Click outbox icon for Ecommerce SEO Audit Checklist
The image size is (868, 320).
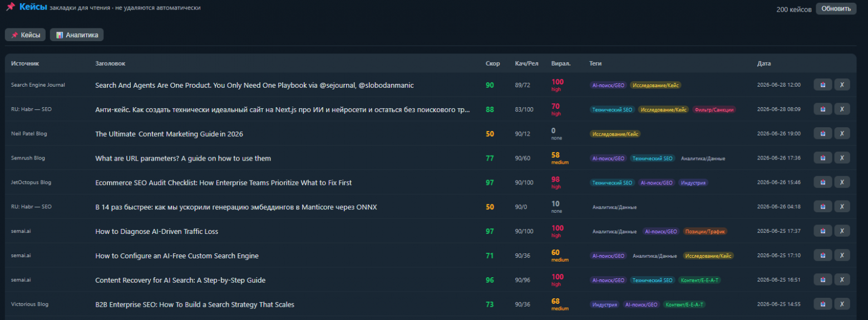[x=822, y=182]
